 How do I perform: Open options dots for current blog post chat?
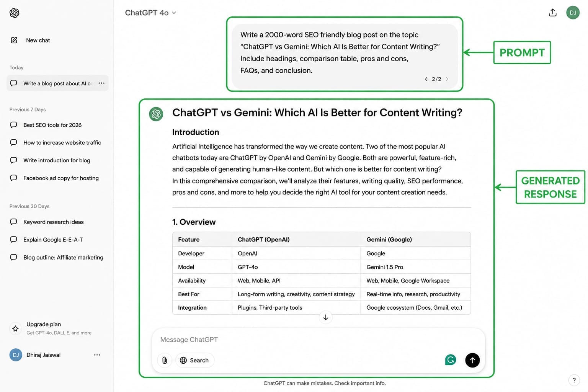pyautogui.click(x=101, y=83)
